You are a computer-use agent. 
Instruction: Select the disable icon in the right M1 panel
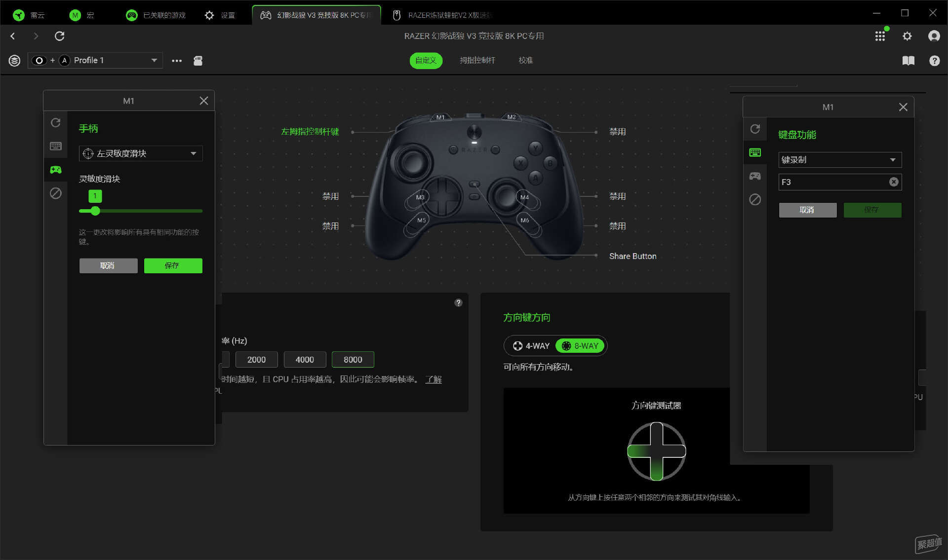(755, 199)
